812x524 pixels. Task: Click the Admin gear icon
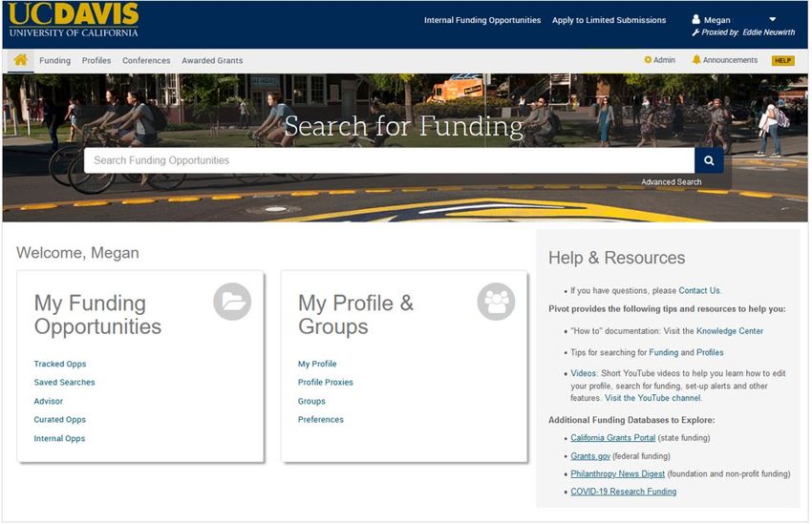click(649, 60)
